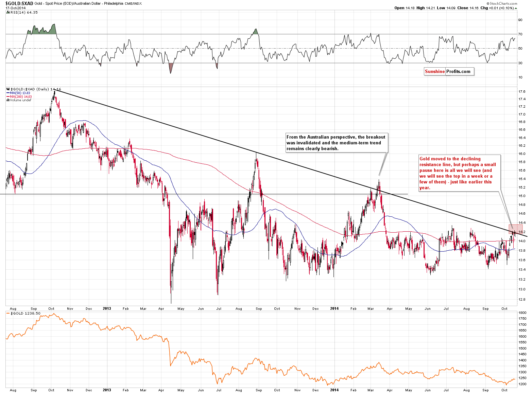Click the 1200 label on the gold price axis
The image size is (532, 393).
point(522,384)
